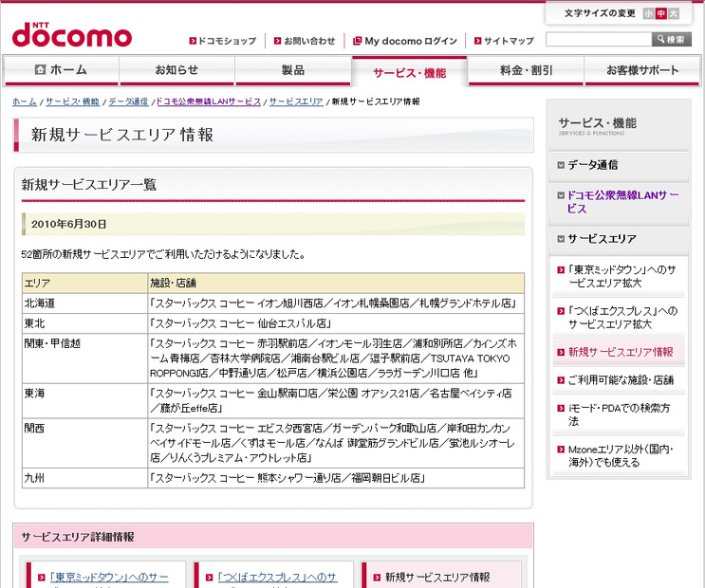The image size is (705, 588).
Task: Select medium font size button 中
Action: [x=660, y=13]
